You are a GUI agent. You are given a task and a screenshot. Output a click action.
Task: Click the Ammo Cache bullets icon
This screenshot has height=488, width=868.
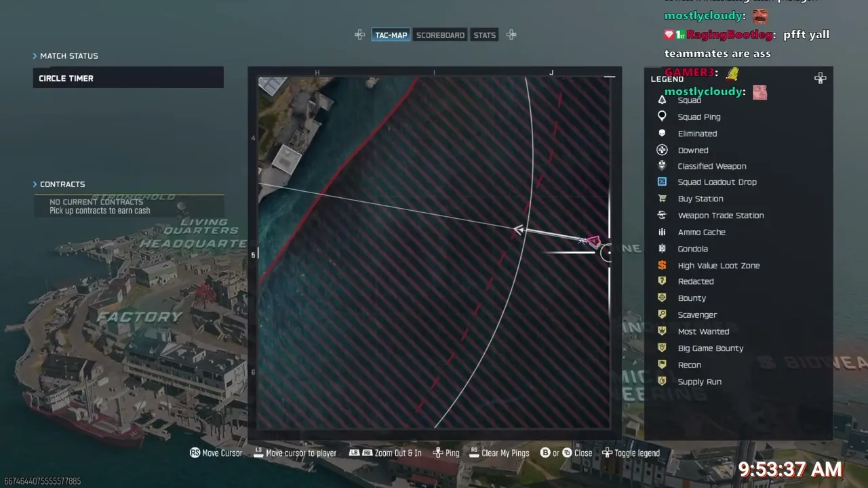(x=662, y=232)
